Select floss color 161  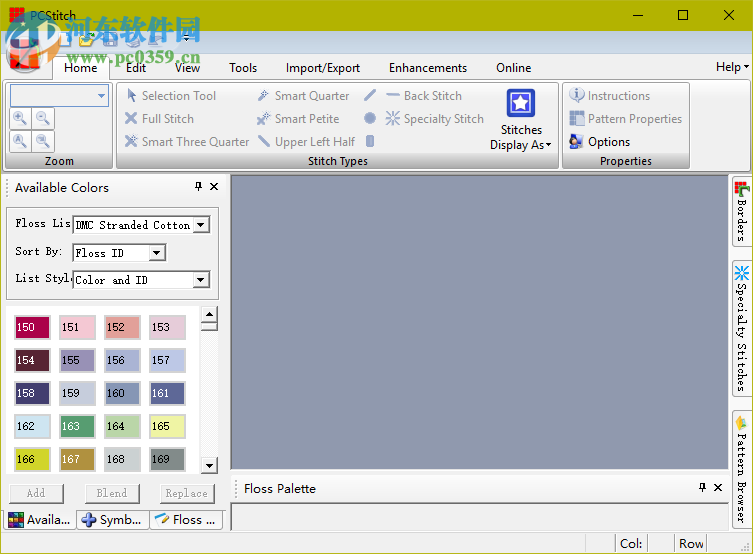[x=167, y=393]
